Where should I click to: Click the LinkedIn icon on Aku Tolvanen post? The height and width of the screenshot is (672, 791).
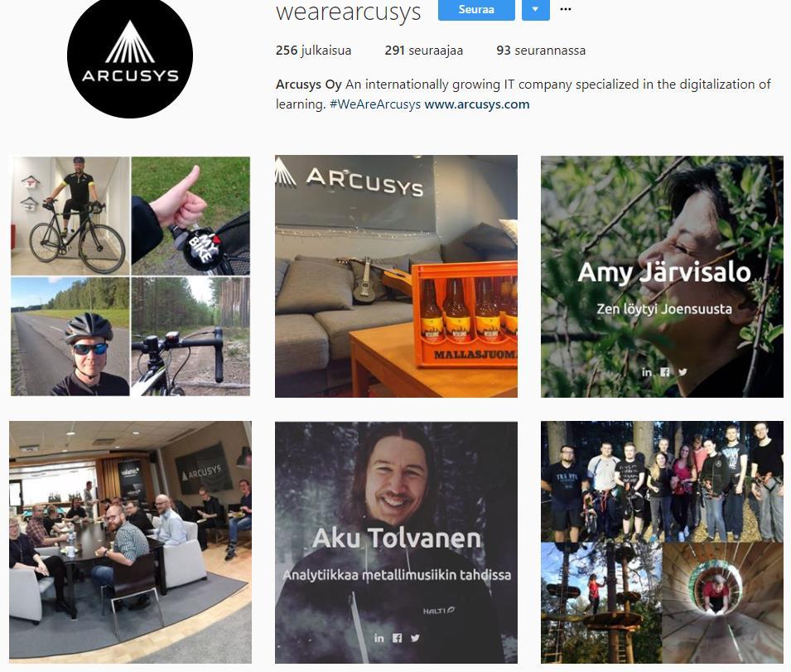click(379, 638)
